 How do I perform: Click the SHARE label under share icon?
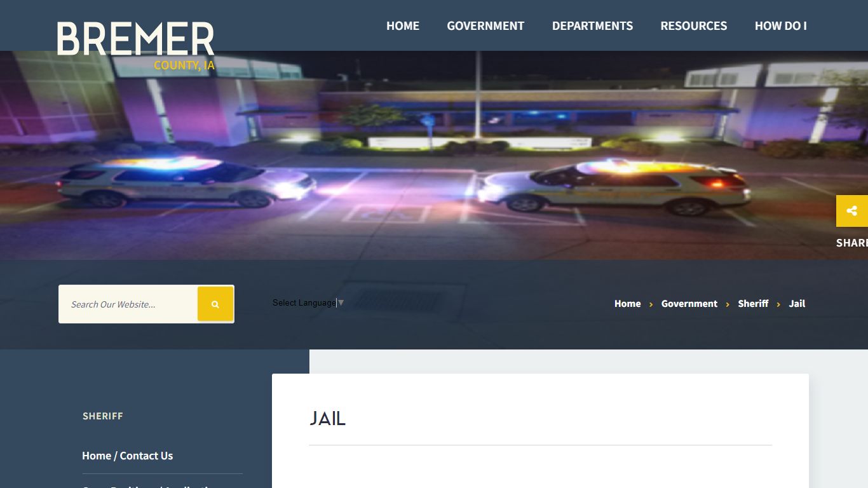[852, 243]
